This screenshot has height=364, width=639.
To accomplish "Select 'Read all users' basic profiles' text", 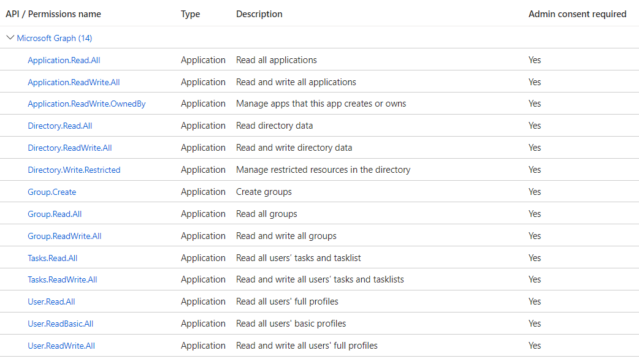I will click(x=291, y=324).
